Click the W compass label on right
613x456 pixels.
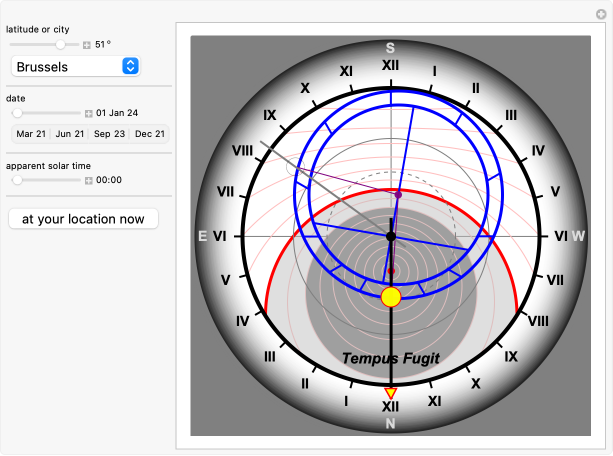578,236
